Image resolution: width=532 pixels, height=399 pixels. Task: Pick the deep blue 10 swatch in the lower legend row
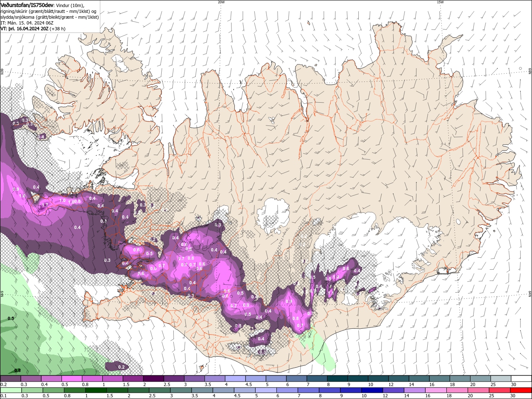[372, 390]
